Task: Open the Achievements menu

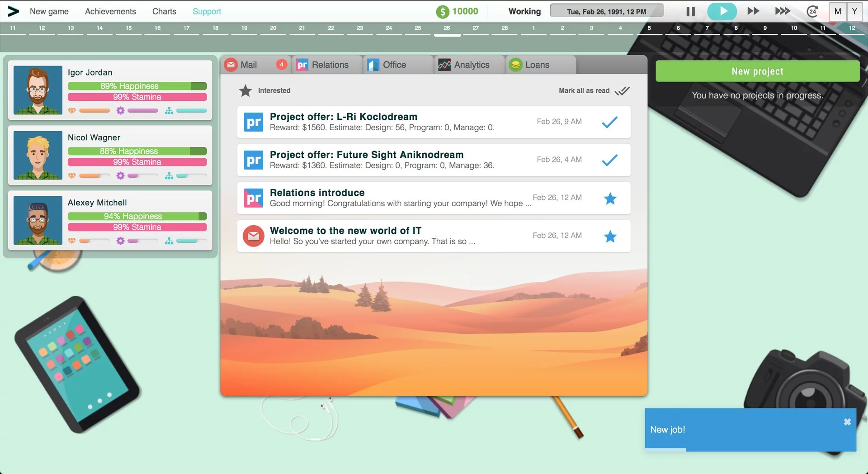Action: click(110, 11)
